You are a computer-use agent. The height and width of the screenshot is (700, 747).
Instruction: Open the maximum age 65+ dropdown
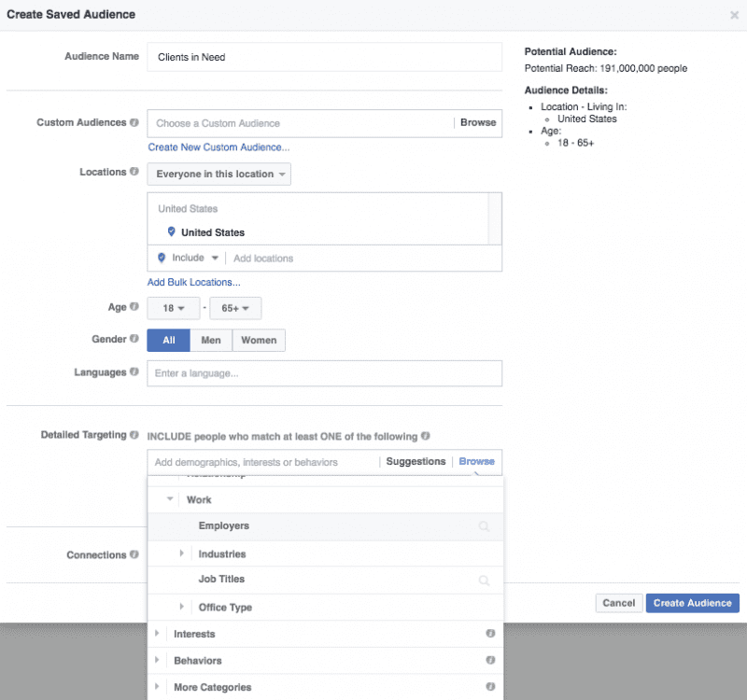pyautogui.click(x=235, y=308)
